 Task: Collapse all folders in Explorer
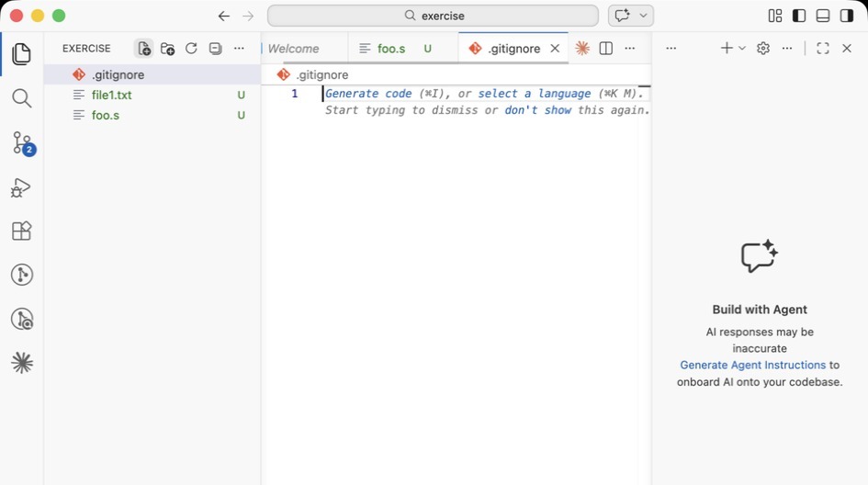click(215, 49)
